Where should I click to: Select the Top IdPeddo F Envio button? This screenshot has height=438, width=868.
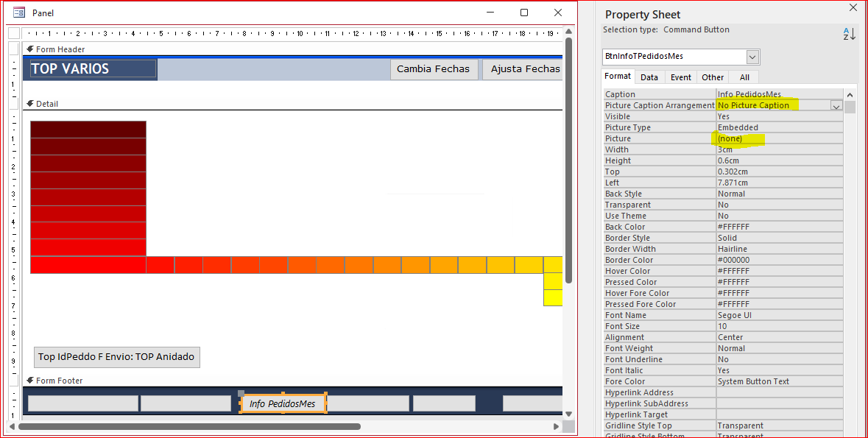coord(117,357)
